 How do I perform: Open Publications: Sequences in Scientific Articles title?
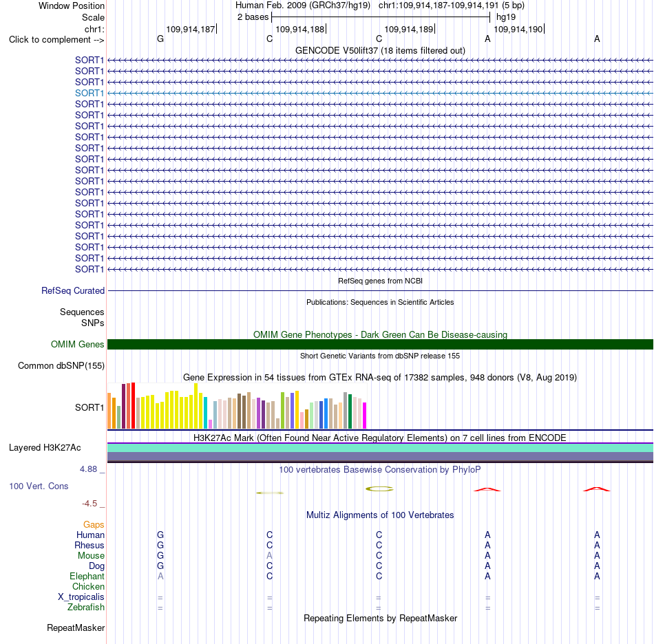pos(380,302)
